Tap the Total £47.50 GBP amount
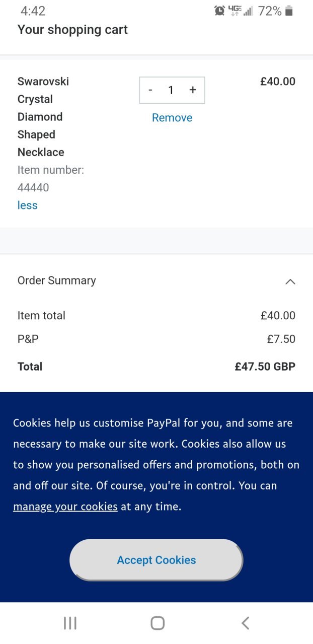Image resolution: width=313 pixels, height=644 pixels. 265,367
